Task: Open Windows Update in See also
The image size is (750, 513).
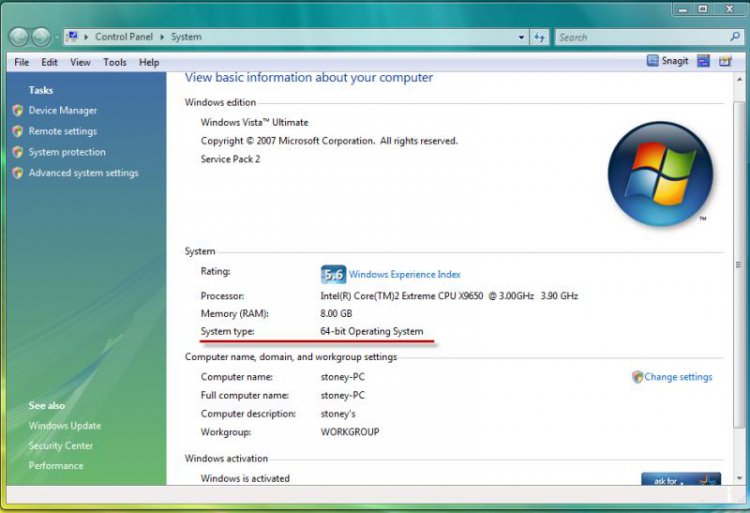Action: pos(65,426)
